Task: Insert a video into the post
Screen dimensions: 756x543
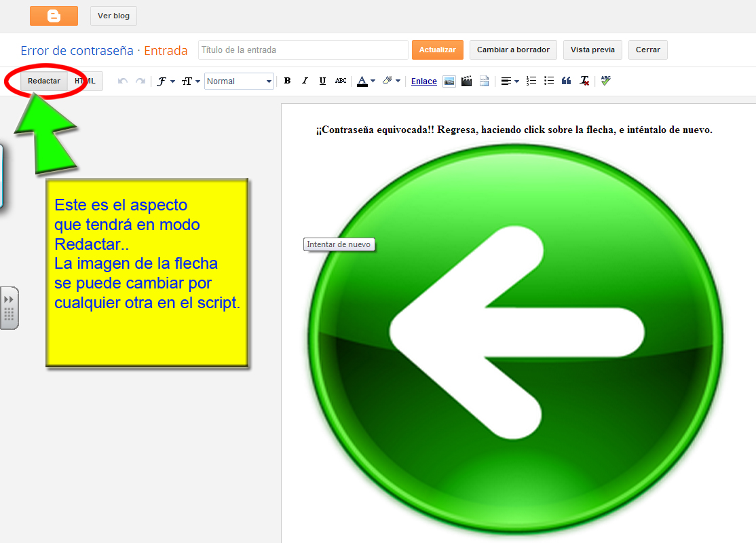Action: pyautogui.click(x=466, y=81)
